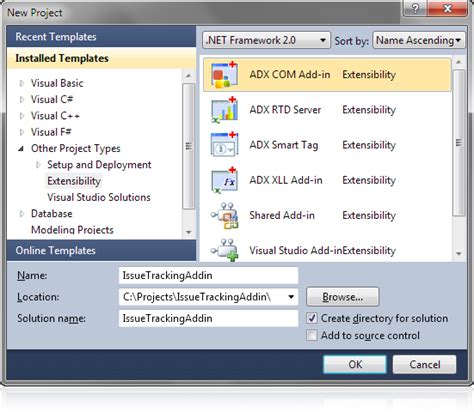Screen dimensions: 474x412
Task: Select Visual C++ in the tree
Action: tap(55, 116)
